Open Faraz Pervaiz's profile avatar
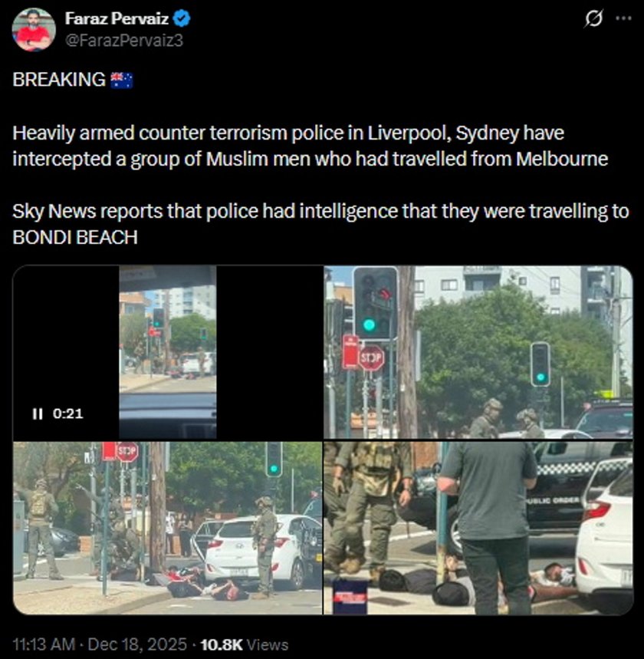 tap(34, 29)
